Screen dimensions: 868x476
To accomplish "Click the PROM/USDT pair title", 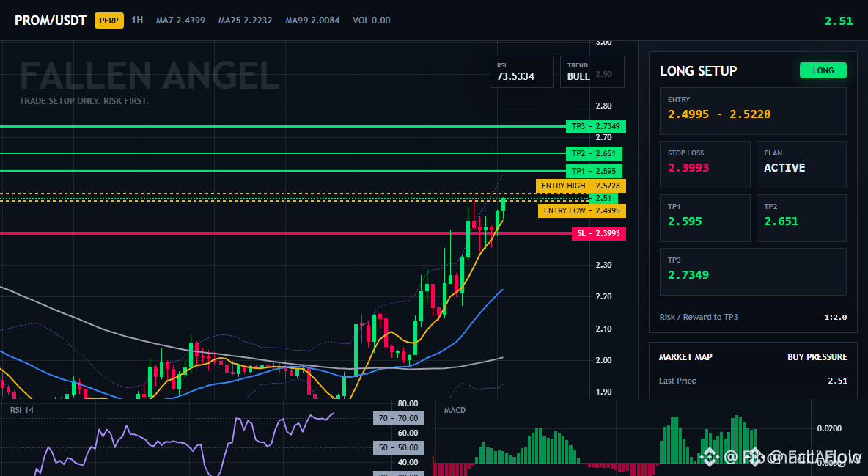I will tap(51, 21).
